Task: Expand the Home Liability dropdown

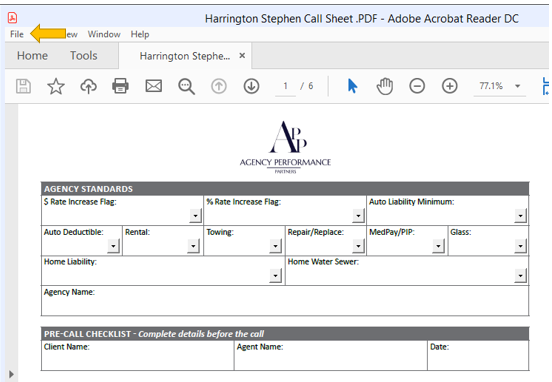Action: coord(275,275)
